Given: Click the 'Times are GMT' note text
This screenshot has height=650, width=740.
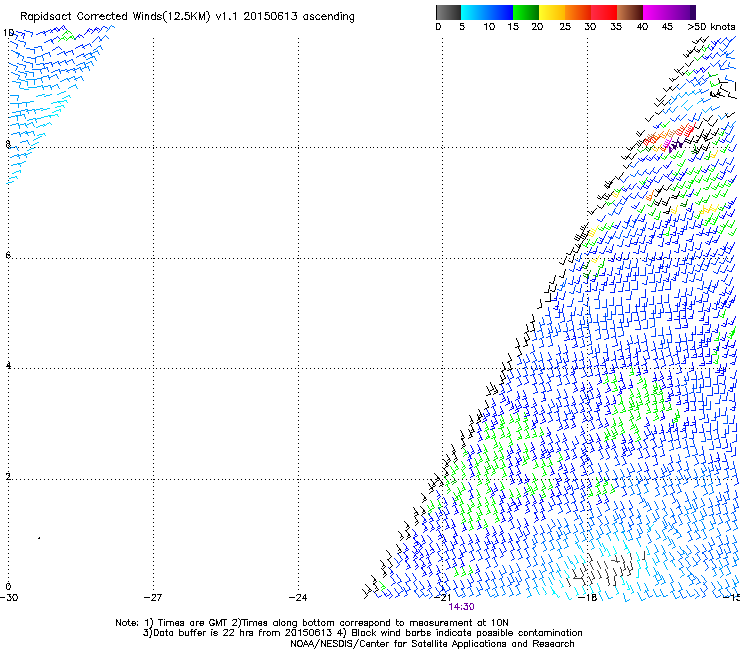Looking at the screenshot, I should pyautogui.click(x=192, y=623).
